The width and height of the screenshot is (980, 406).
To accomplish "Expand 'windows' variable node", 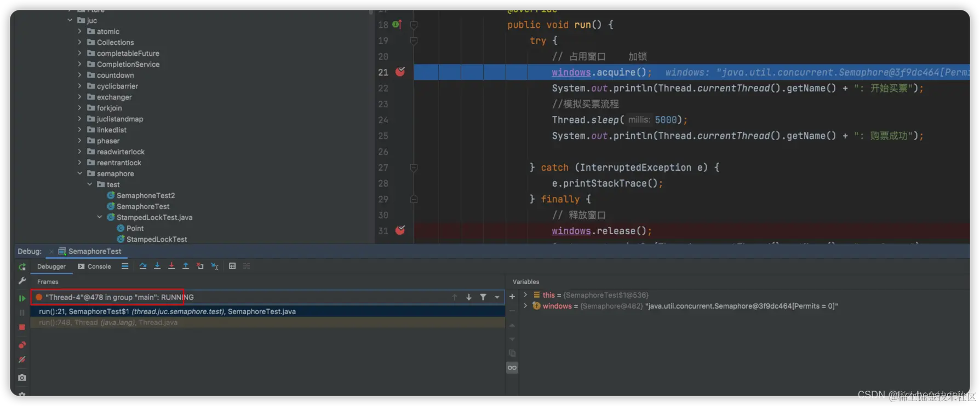I will tap(525, 306).
